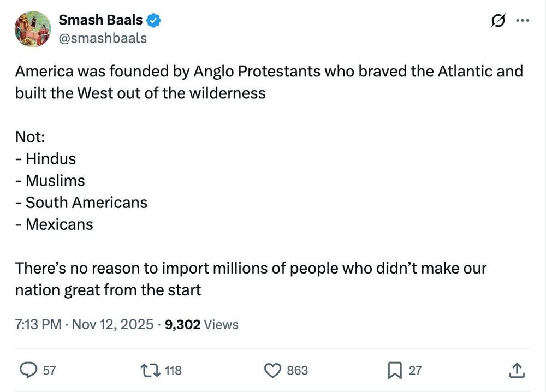Screen dimensions: 546x392
Task: Click the 27 bookmarks count
Action: tap(415, 370)
